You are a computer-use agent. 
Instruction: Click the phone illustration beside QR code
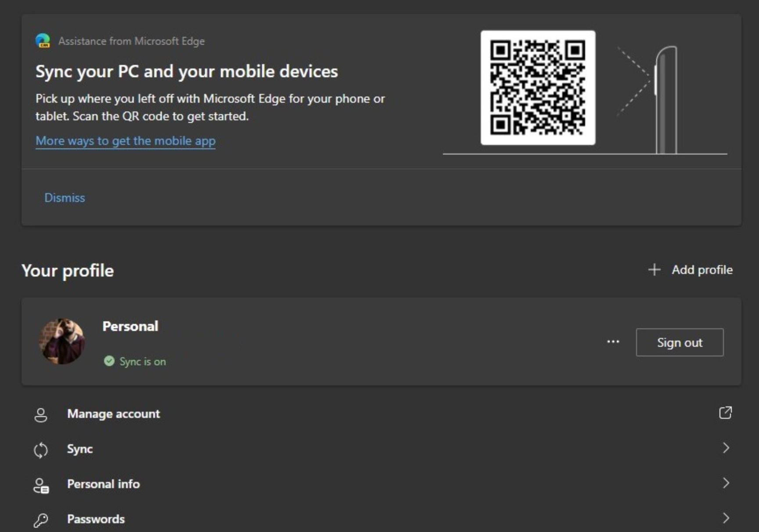click(x=665, y=100)
